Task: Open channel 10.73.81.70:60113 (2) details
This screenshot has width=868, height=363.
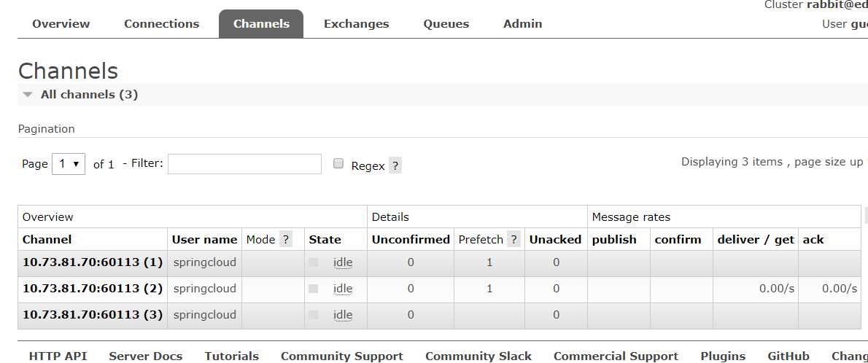Action: [x=93, y=289]
